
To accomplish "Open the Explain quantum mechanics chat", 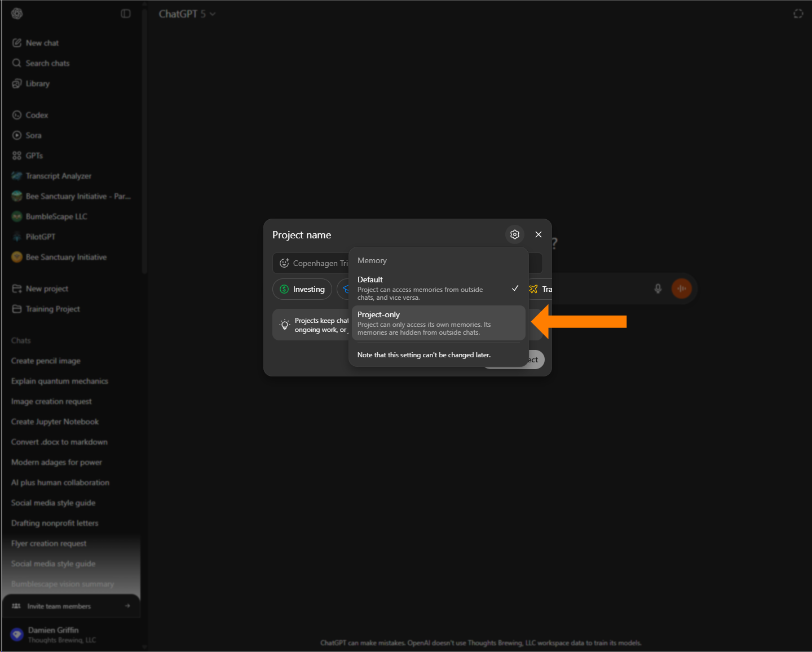I will (x=60, y=381).
